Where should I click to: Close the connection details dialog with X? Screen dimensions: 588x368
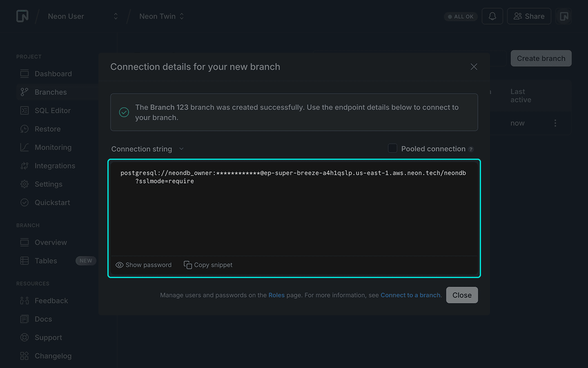(474, 67)
